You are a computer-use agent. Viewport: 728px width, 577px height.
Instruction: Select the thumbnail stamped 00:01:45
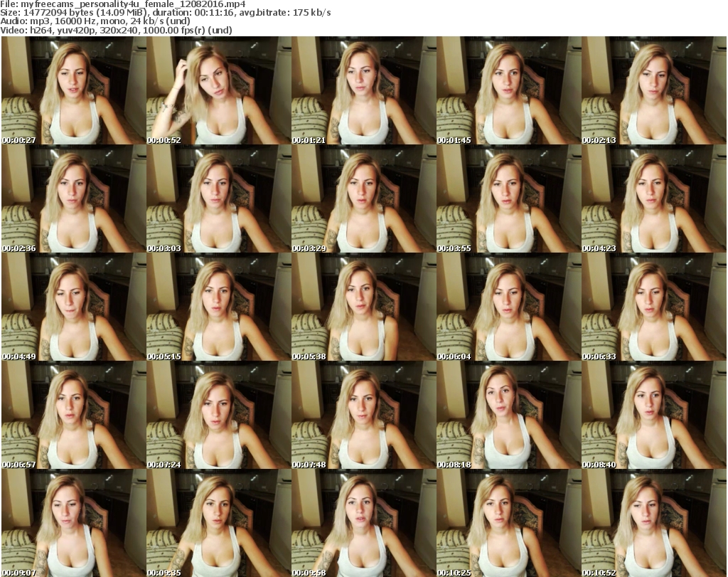pos(508,90)
